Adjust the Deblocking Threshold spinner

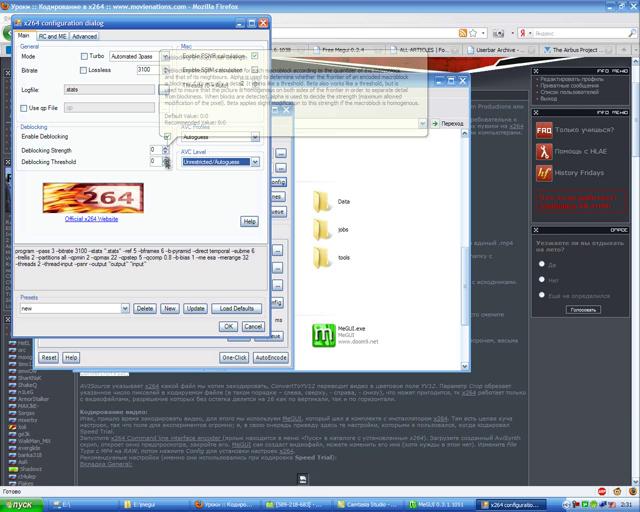click(165, 162)
